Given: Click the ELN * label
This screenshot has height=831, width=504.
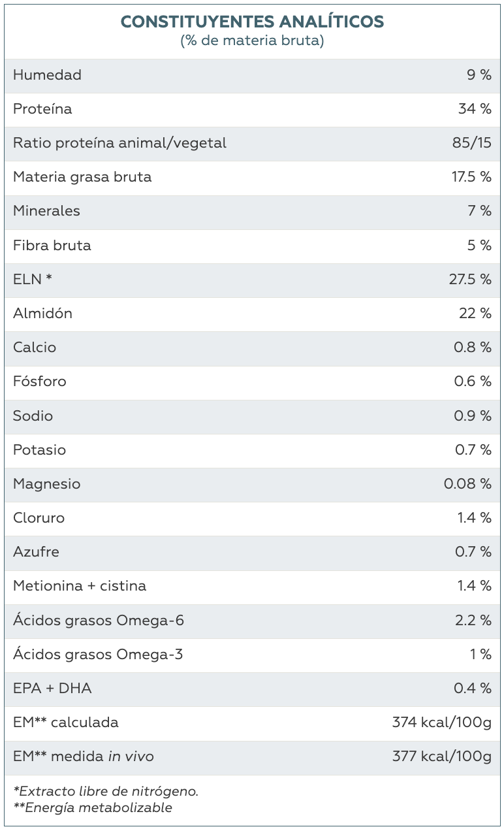Looking at the screenshot, I should pos(33,280).
